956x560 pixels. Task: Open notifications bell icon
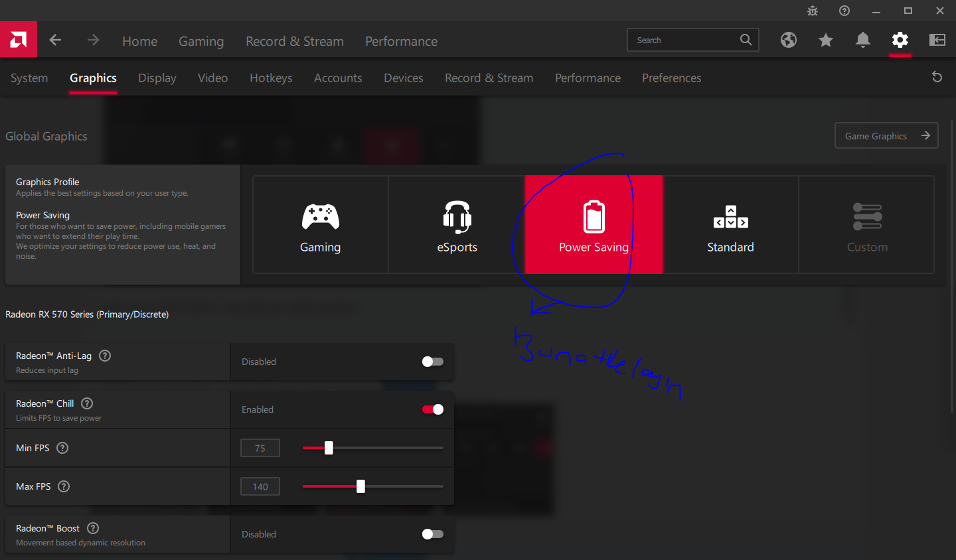pos(863,40)
